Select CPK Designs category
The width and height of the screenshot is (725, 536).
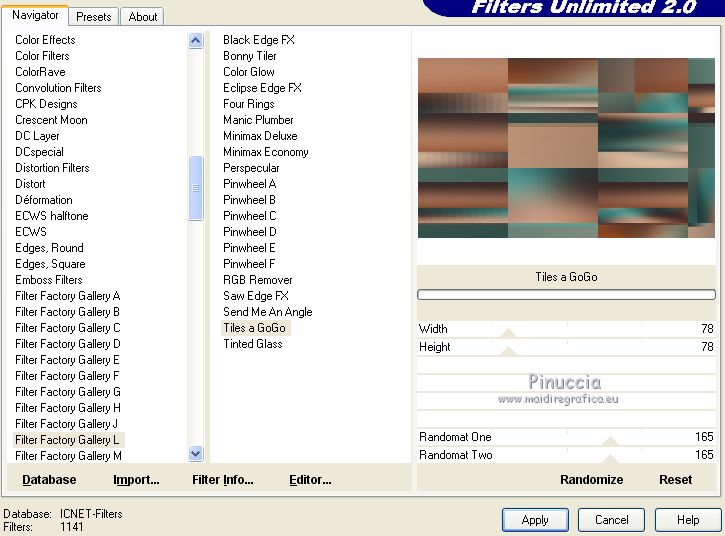[46, 104]
